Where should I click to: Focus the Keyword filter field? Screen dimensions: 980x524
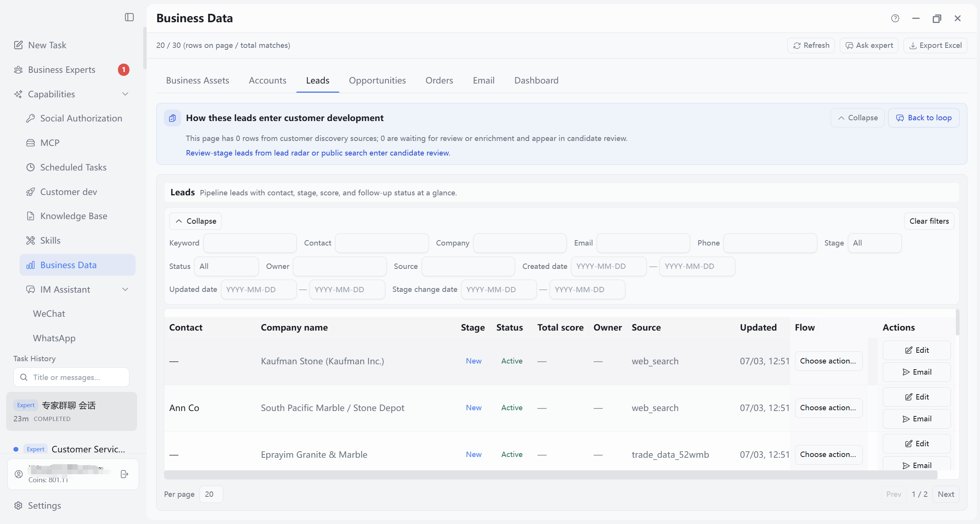250,243
